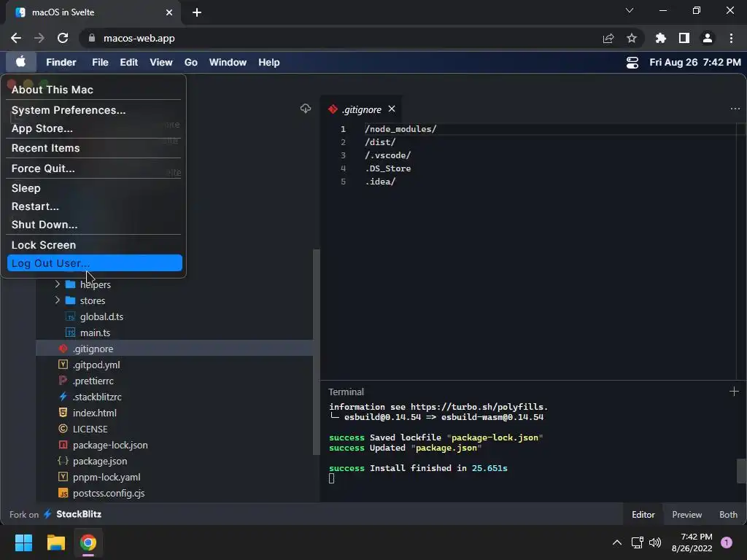This screenshot has width=747, height=560.
Task: Toggle the browser side panel icon
Action: point(684,38)
